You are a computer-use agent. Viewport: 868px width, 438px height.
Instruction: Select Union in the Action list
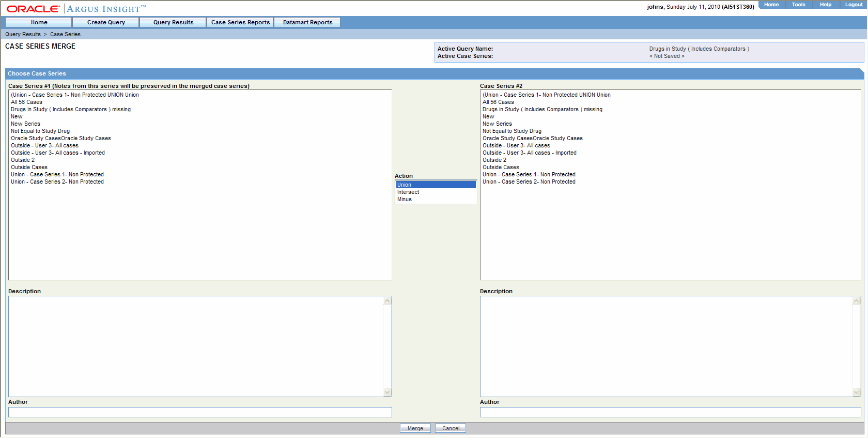point(436,185)
